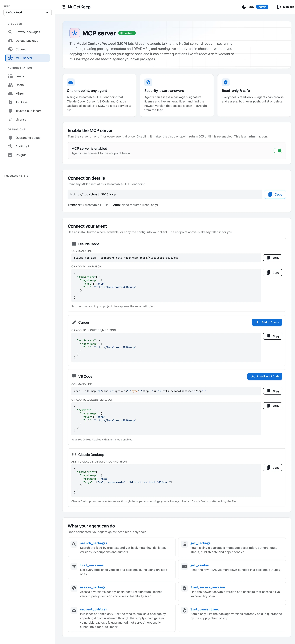Image resolution: width=295 pixels, height=644 pixels.
Task: Click the Quarantine queue shield icon
Action: [10, 138]
